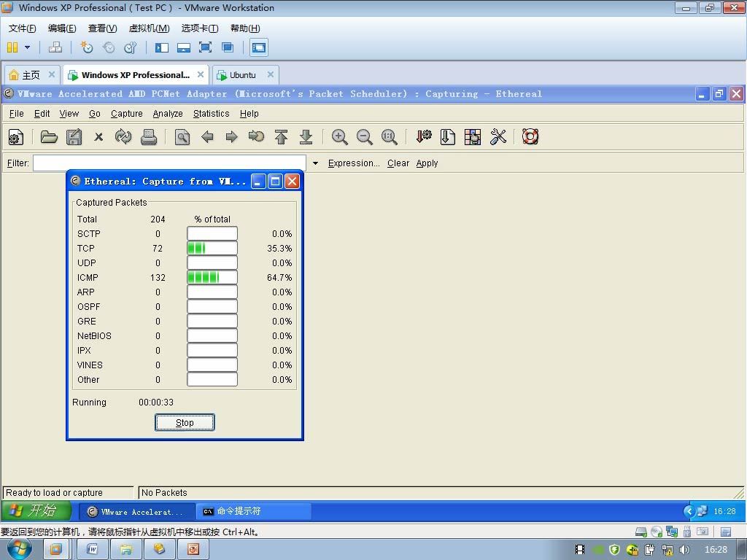Stop the running packet capture
This screenshot has height=560, width=747.
(185, 422)
